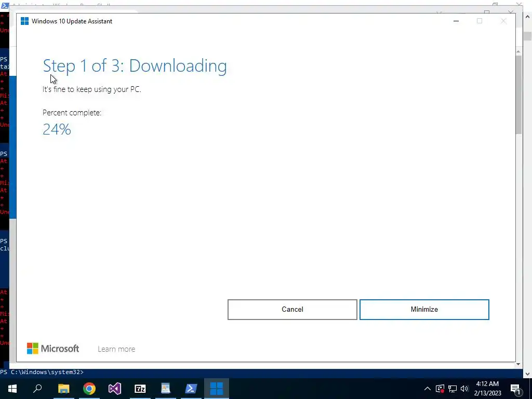Click the PowerShell scrollbar up arrow
Image resolution: width=532 pixels, height=399 pixels.
click(x=528, y=16)
